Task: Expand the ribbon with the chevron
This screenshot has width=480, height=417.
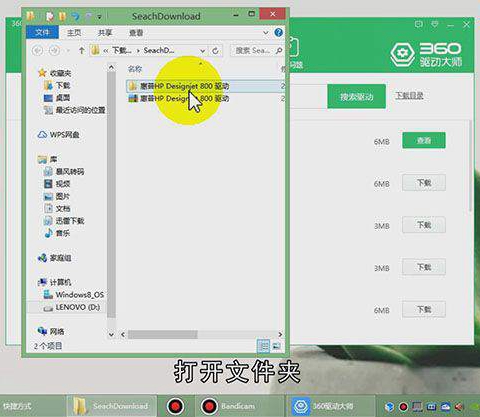Action: point(266,33)
